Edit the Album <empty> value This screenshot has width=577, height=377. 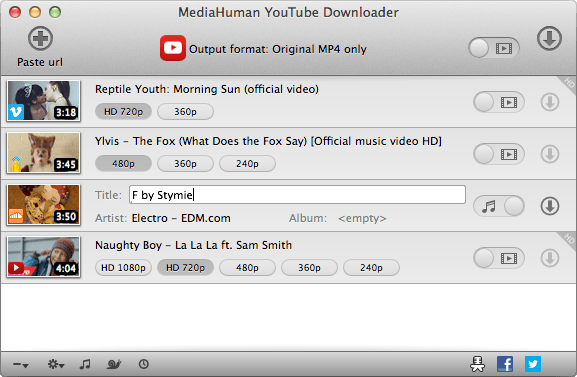coord(362,218)
